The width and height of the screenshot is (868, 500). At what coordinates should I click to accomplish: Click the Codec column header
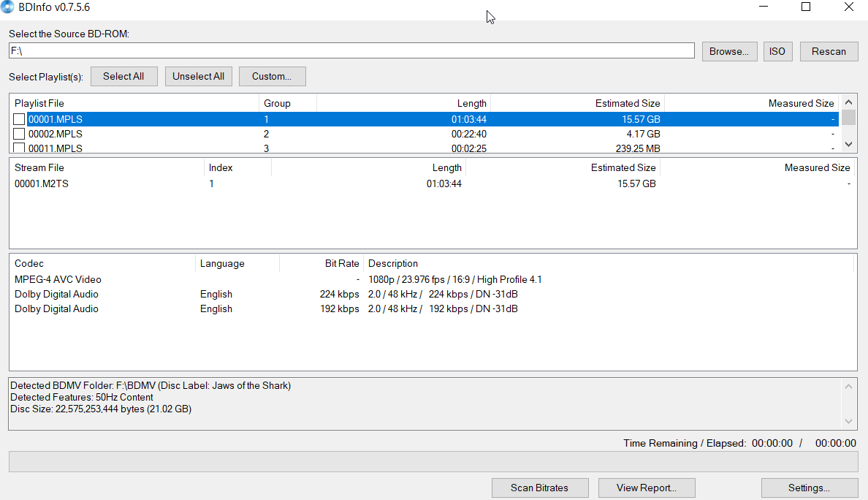[x=102, y=264]
